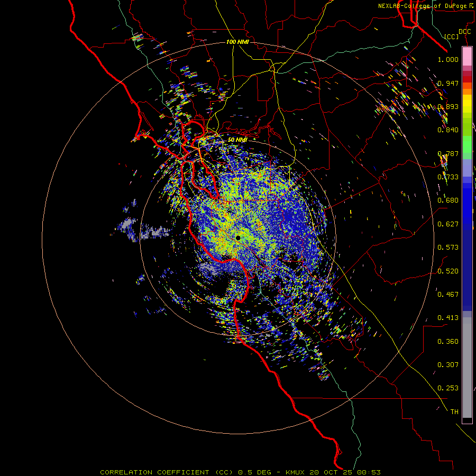Viewport: 476px width, 476px height.
Task: Select the 0.893 scale value
Action: pos(448,106)
